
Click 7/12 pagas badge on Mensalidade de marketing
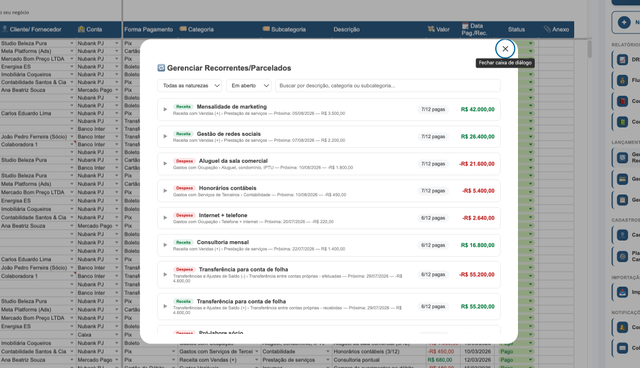click(x=433, y=109)
